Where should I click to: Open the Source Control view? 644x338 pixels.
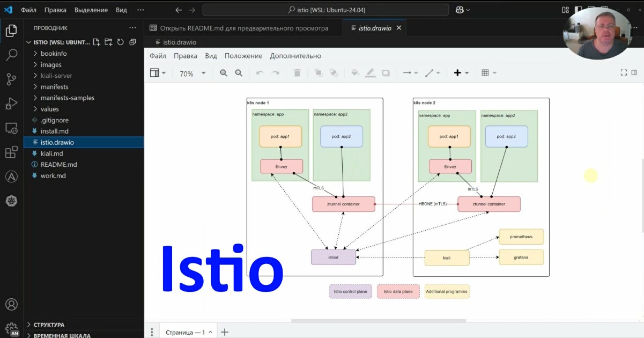(x=11, y=79)
